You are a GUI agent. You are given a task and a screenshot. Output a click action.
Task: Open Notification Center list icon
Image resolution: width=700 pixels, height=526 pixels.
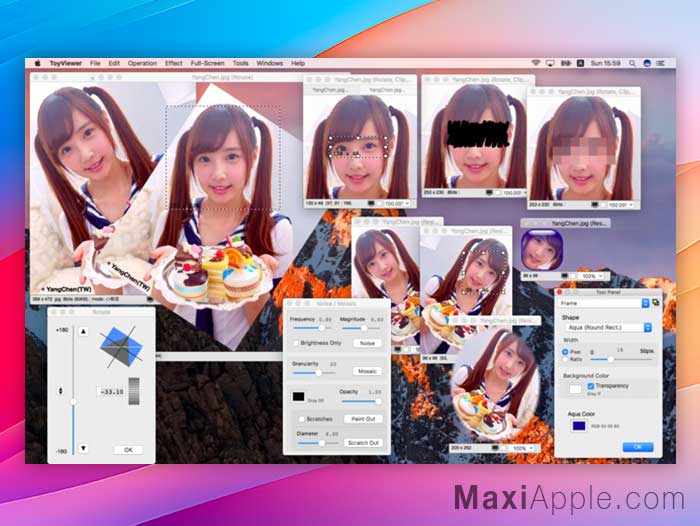660,63
